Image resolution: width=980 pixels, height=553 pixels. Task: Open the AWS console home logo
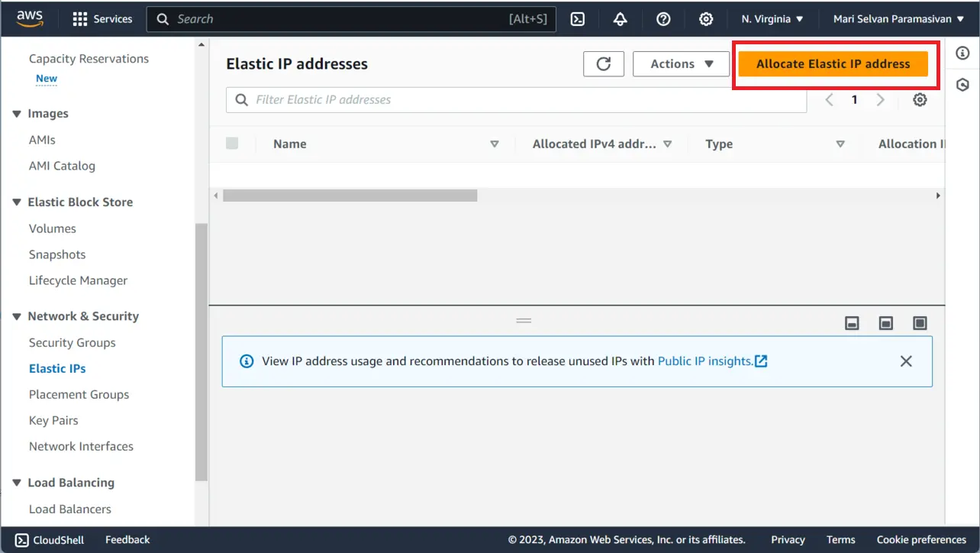[x=30, y=19]
